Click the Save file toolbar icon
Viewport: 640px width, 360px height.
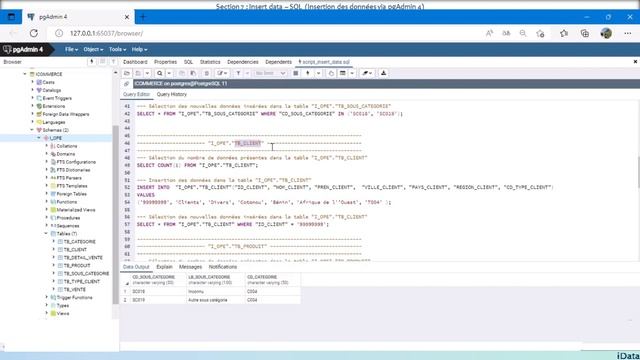coord(138,73)
